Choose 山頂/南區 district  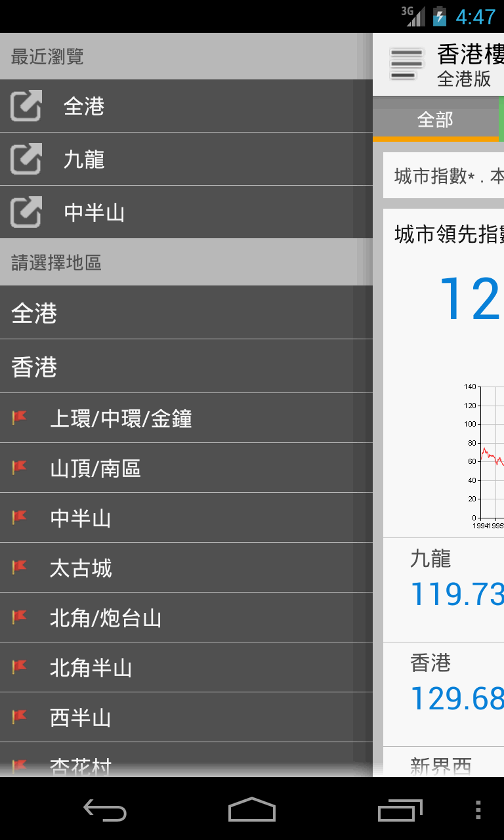(186, 468)
